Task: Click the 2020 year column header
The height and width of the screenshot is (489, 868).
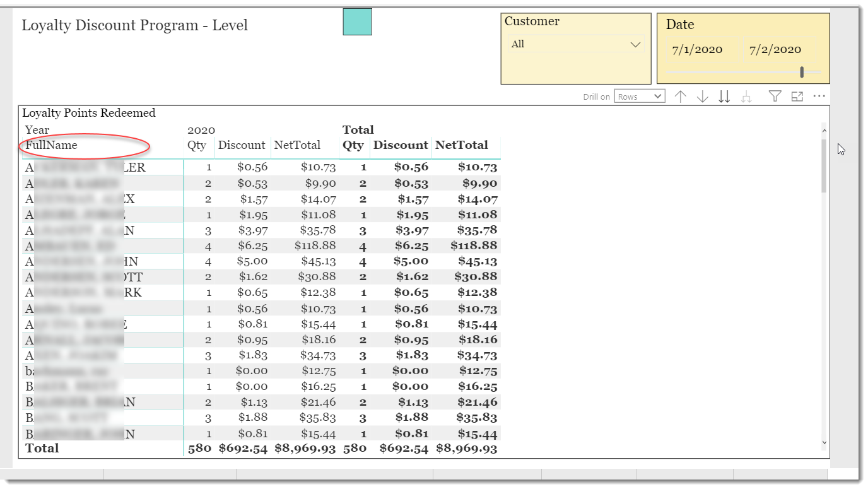Action: coord(201,130)
